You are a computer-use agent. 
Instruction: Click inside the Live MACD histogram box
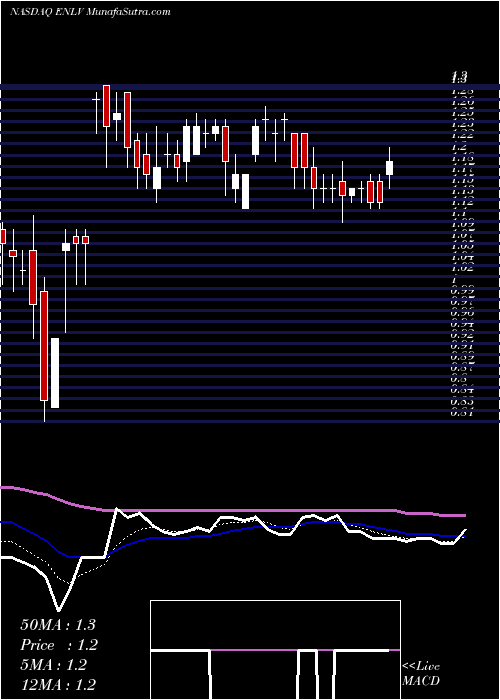tap(275, 650)
